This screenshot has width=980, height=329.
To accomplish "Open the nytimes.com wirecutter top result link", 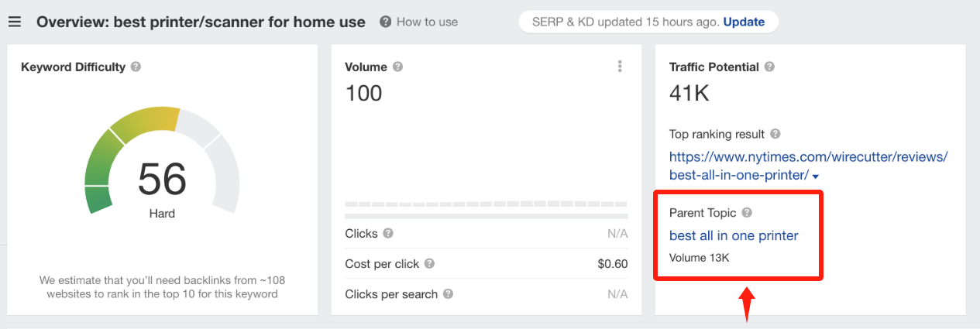I will pyautogui.click(x=808, y=156).
